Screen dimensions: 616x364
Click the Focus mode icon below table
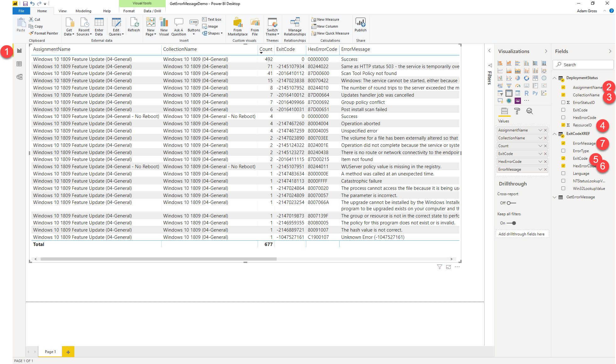point(448,267)
